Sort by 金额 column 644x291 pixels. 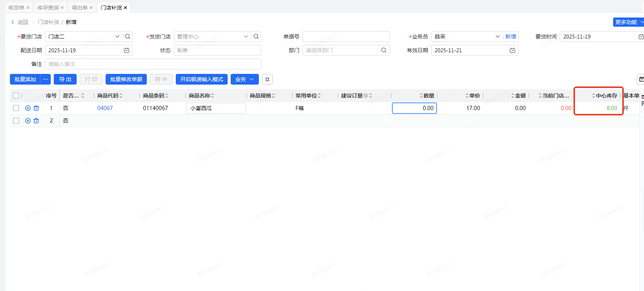(x=513, y=96)
